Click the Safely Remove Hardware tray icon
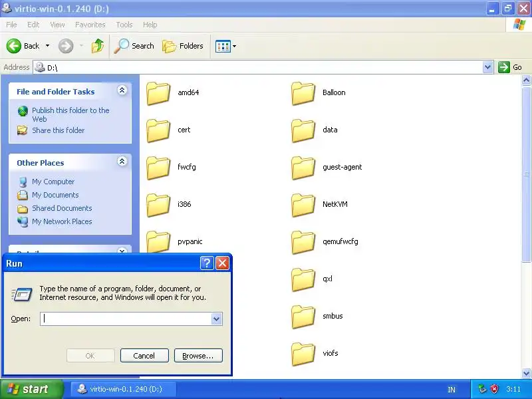532x399 pixels. (482, 389)
